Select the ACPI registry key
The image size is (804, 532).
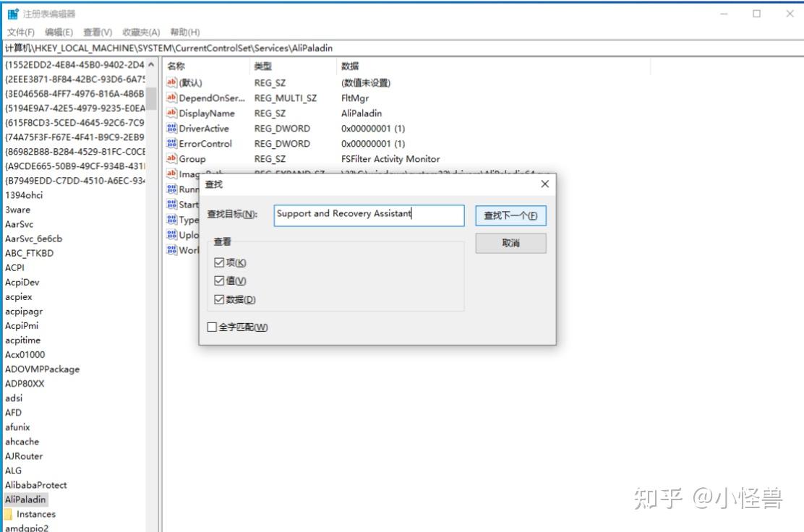[x=16, y=267]
